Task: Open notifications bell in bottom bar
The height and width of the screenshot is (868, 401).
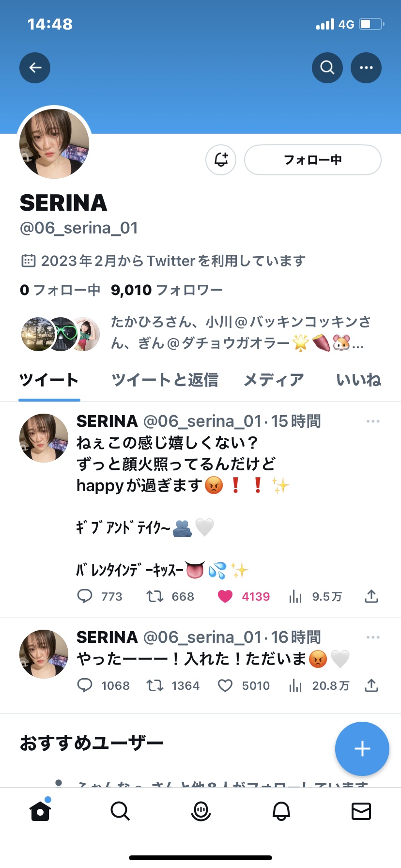Action: [281, 810]
